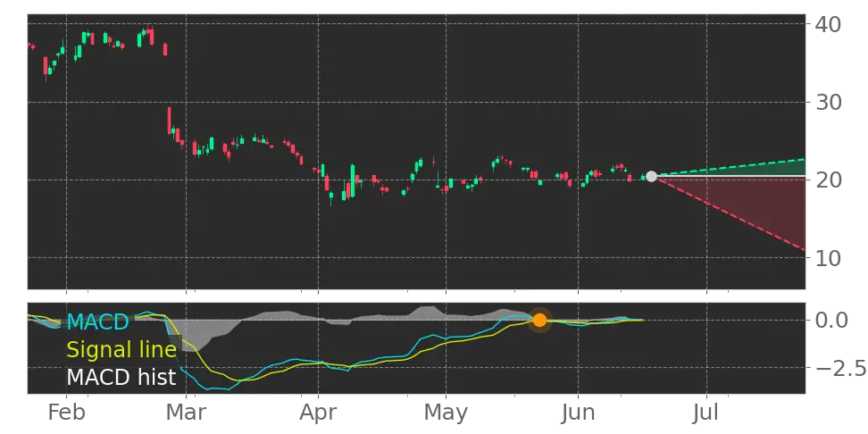
Task: Click the orange MACD crossover marker
Action: 539,320
